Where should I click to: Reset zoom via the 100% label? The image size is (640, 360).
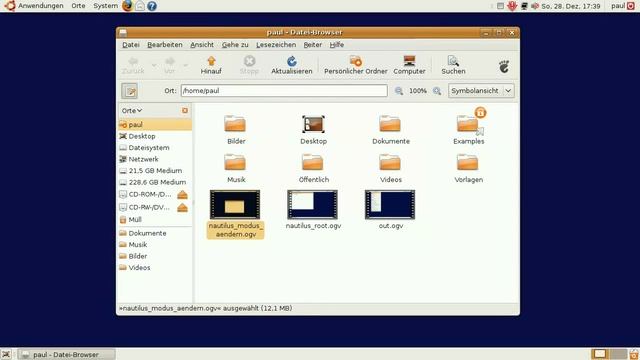pos(418,91)
